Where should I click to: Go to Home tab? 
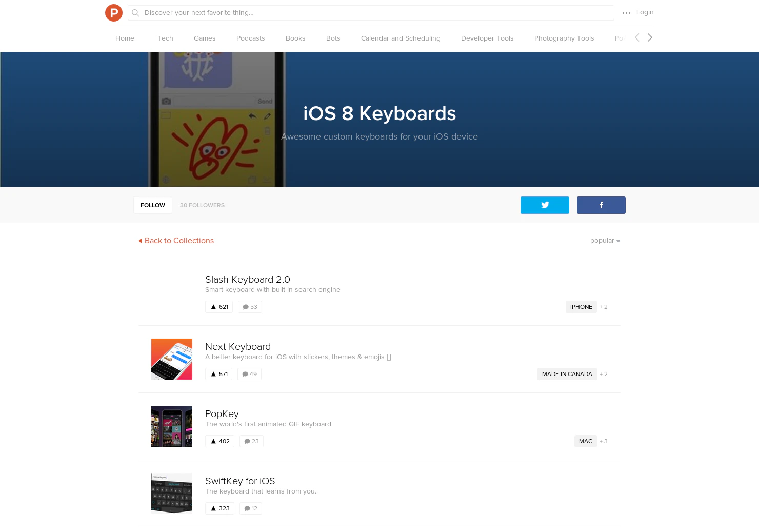click(125, 38)
